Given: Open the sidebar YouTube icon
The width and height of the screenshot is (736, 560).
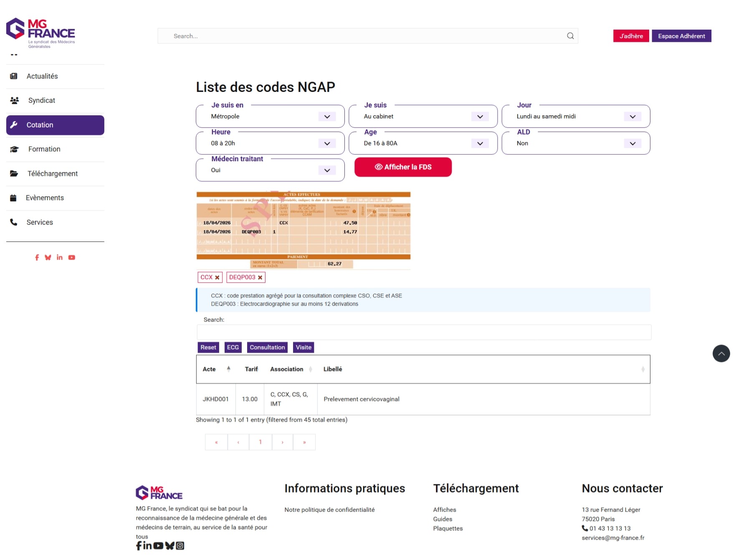Looking at the screenshot, I should tap(72, 258).
